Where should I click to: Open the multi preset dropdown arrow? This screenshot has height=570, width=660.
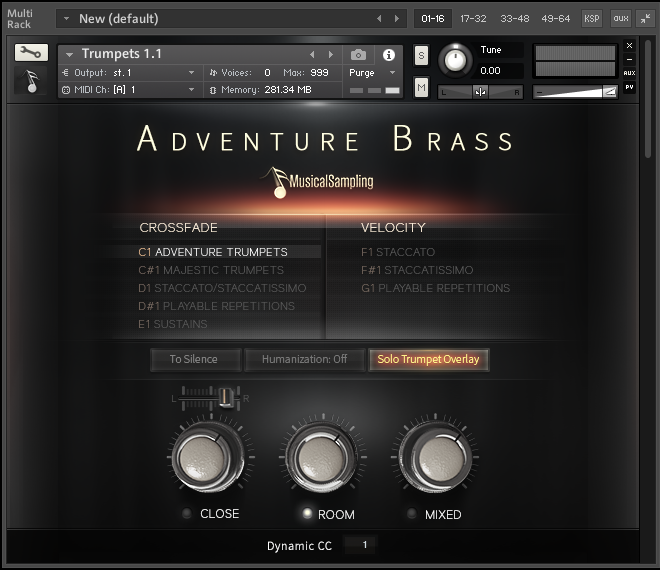tap(66, 19)
